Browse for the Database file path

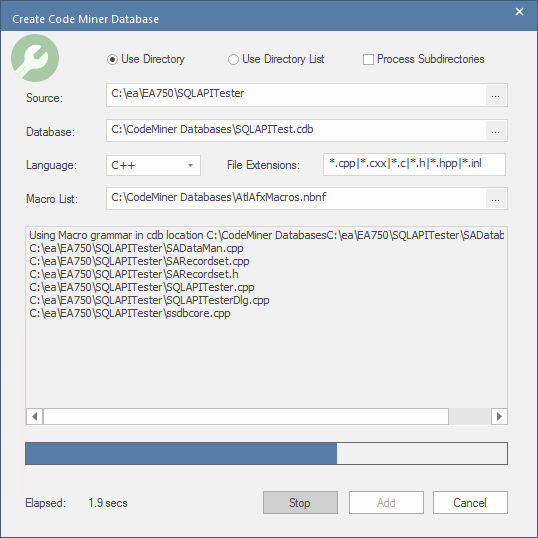pos(495,131)
